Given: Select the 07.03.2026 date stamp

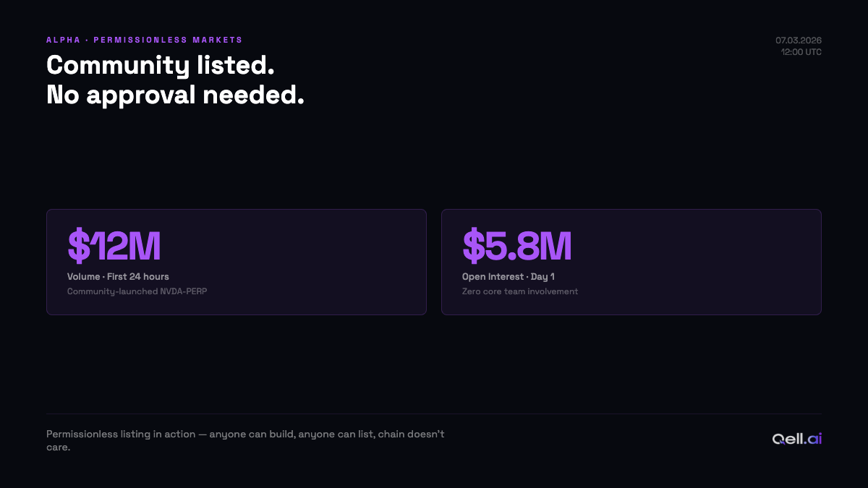Looking at the screenshot, I should point(799,40).
